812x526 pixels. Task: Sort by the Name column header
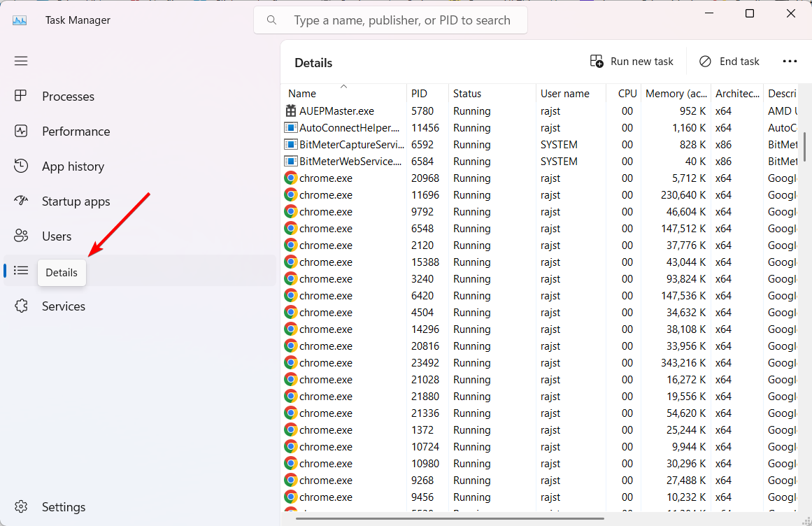[x=302, y=94]
